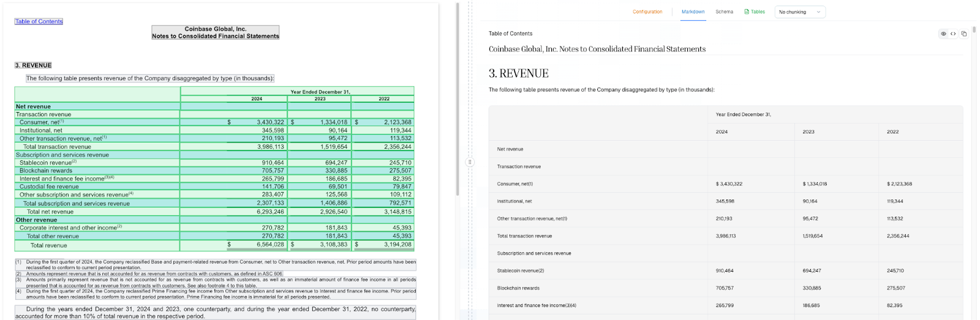Click the PDF Total revenue 2024 value 6,564,028
Image resolution: width=980 pixels, height=320 pixels.
point(270,244)
